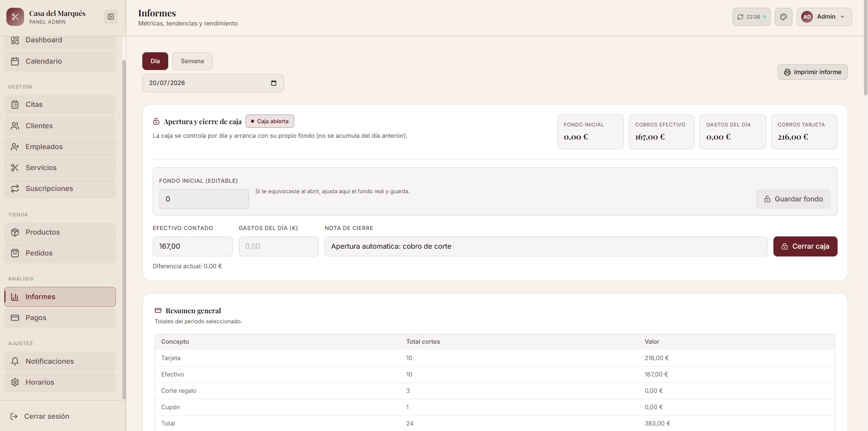Click Imprimir informe
This screenshot has height=431, width=868.
(813, 72)
